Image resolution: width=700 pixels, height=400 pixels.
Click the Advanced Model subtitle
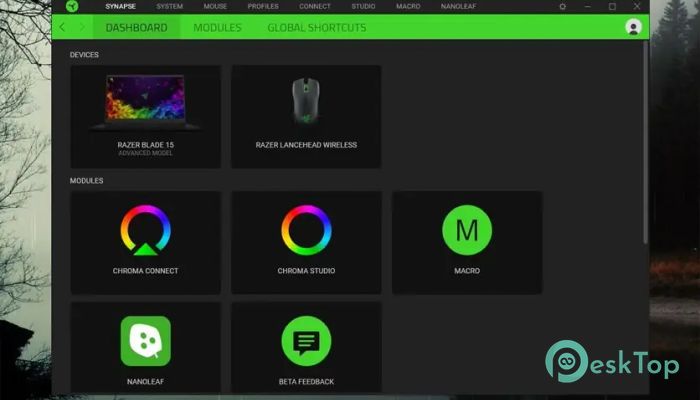(146, 153)
